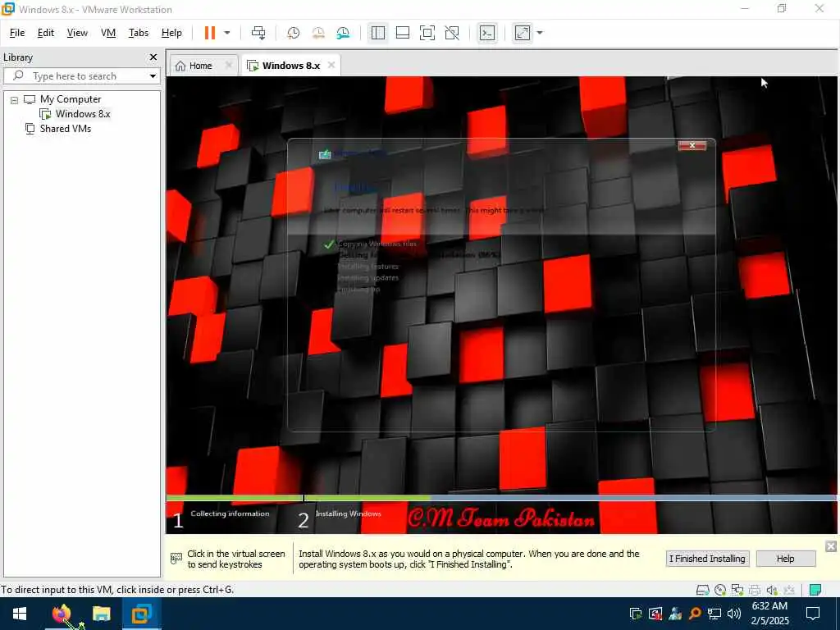Click the orange magnifier tray icon
This screenshot has width=840, height=630.
tap(695, 614)
